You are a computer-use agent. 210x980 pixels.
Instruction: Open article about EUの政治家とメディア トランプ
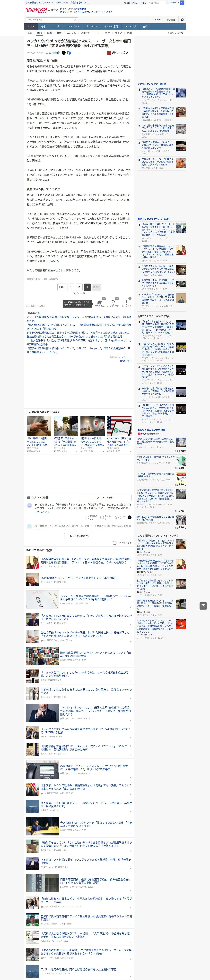tap(80, 578)
